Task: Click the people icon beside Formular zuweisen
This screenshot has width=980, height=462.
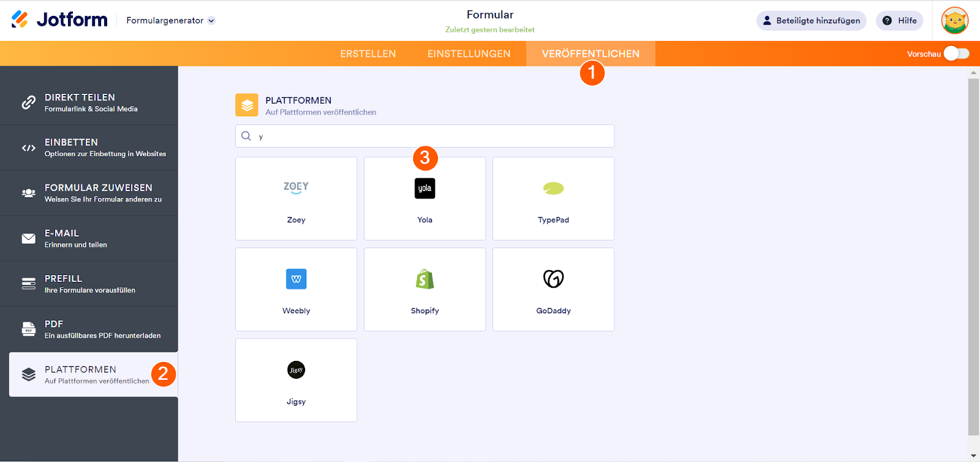Action: pyautogui.click(x=29, y=193)
